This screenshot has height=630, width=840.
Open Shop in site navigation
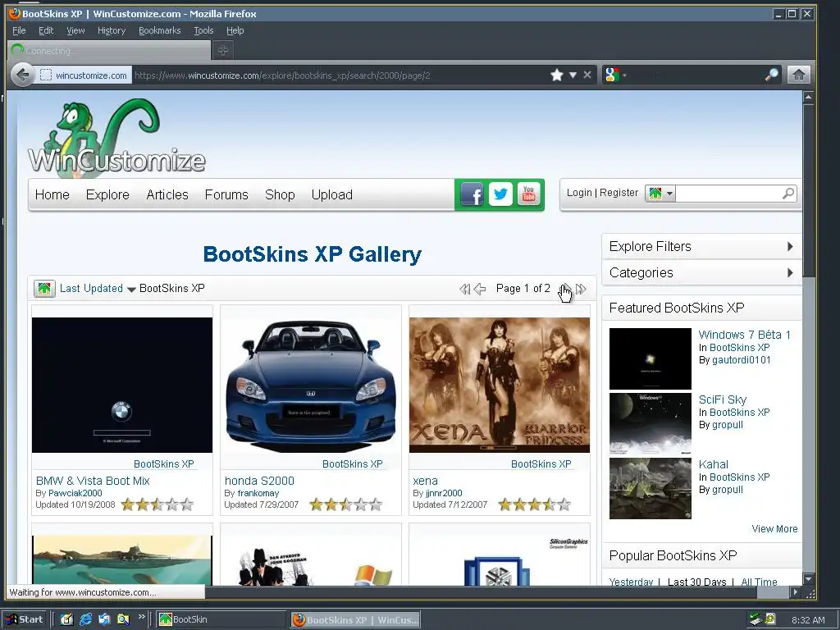pos(280,195)
